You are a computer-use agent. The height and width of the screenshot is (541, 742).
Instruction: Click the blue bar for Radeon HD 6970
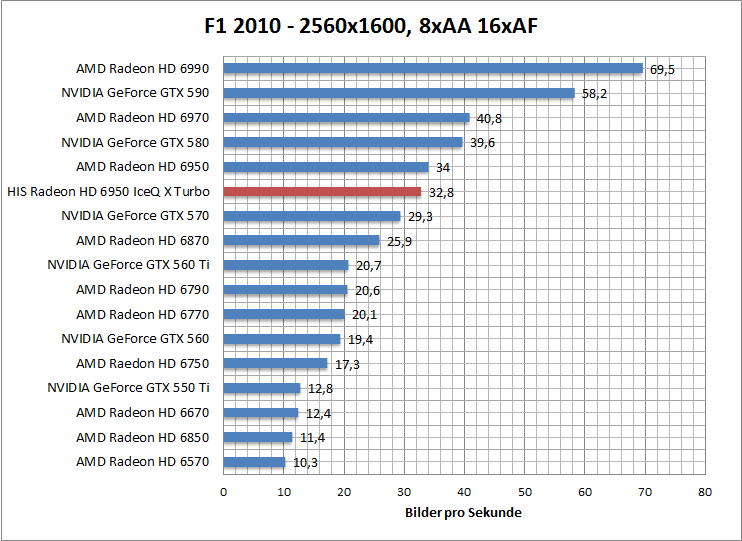tap(346, 117)
